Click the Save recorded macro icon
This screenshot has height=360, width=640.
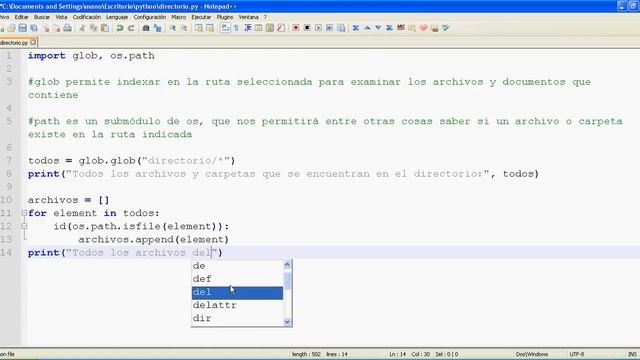point(341,28)
